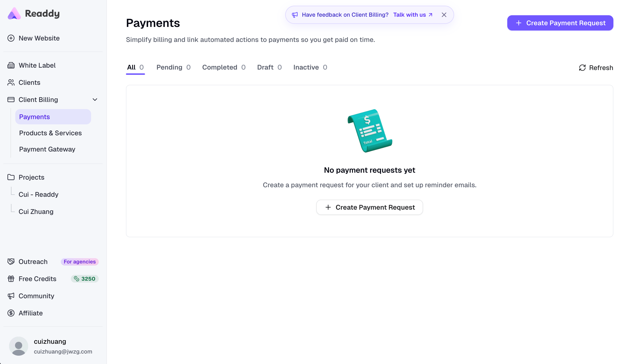Open the Community link text

pyautogui.click(x=36, y=296)
